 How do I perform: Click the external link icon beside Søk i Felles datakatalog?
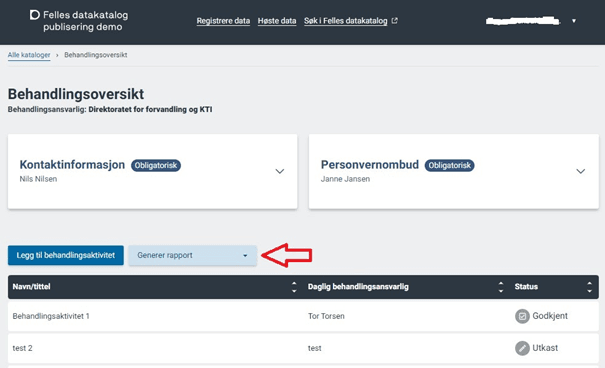coord(394,21)
